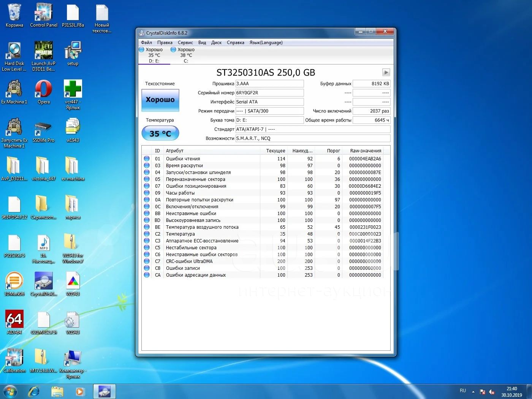Open the Файл menu
The image size is (532, 399).
146,43
